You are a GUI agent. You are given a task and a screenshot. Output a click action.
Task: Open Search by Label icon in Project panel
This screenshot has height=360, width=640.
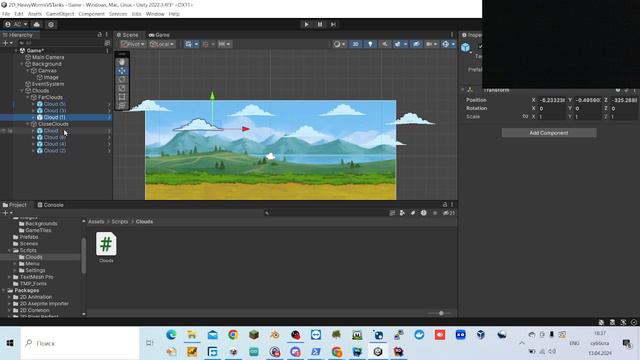(x=413, y=213)
